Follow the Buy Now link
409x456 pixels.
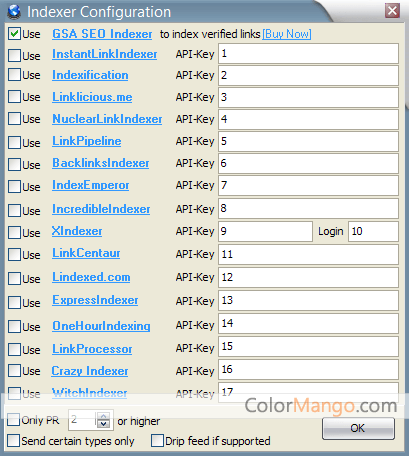click(x=287, y=34)
